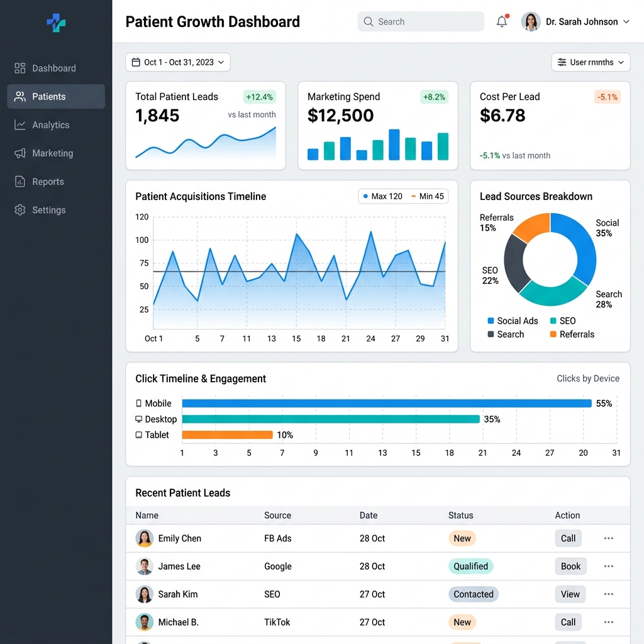The height and width of the screenshot is (644, 644).
Task: Sort by the Name column header
Action: (147, 515)
